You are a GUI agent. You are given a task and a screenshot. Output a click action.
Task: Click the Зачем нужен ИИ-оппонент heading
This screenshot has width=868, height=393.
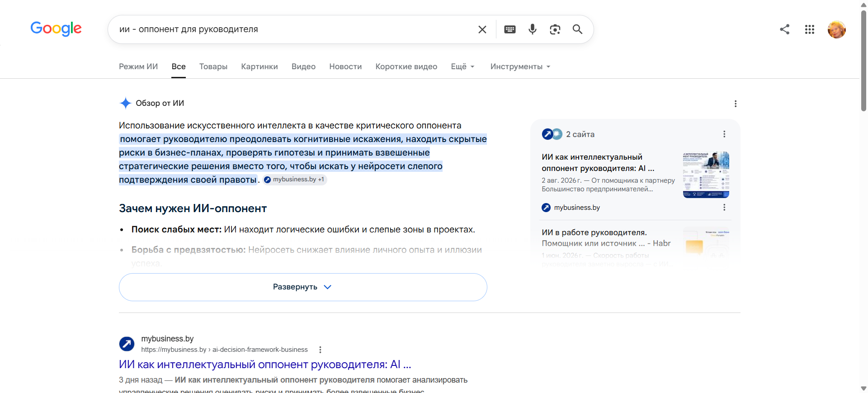(x=193, y=208)
